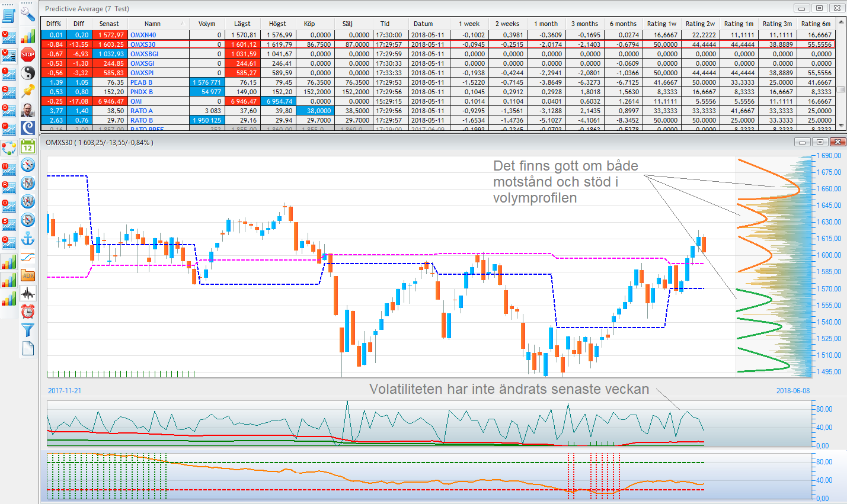
Task: Select the orange and blue curve lines icon
Action: 28,257
